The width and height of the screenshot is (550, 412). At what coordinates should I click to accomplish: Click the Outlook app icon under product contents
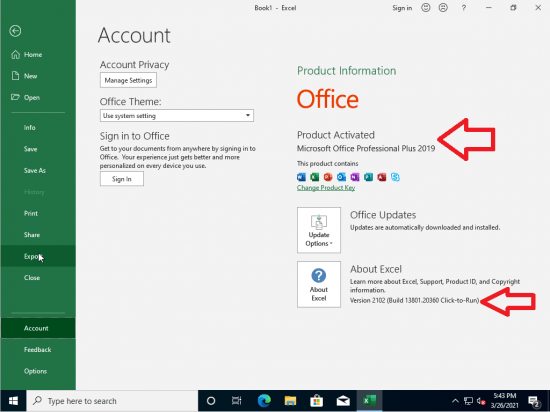[341, 177]
